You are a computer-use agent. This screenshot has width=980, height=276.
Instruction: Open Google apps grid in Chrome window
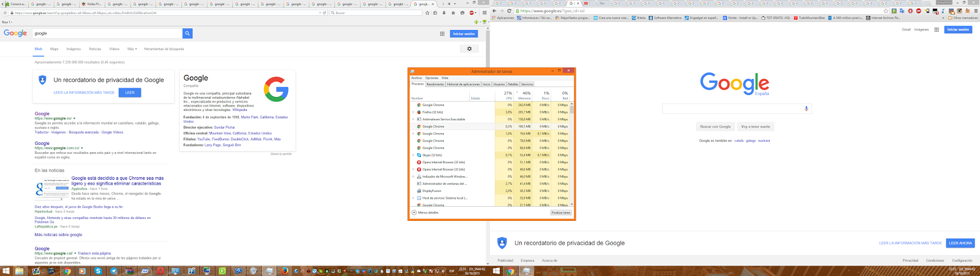(x=937, y=29)
